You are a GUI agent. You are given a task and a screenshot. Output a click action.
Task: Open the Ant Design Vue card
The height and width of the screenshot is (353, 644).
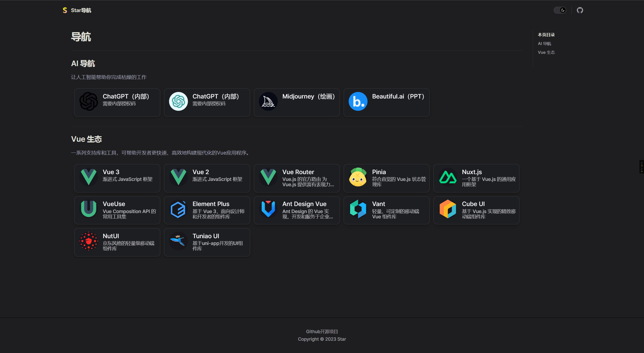(x=297, y=210)
